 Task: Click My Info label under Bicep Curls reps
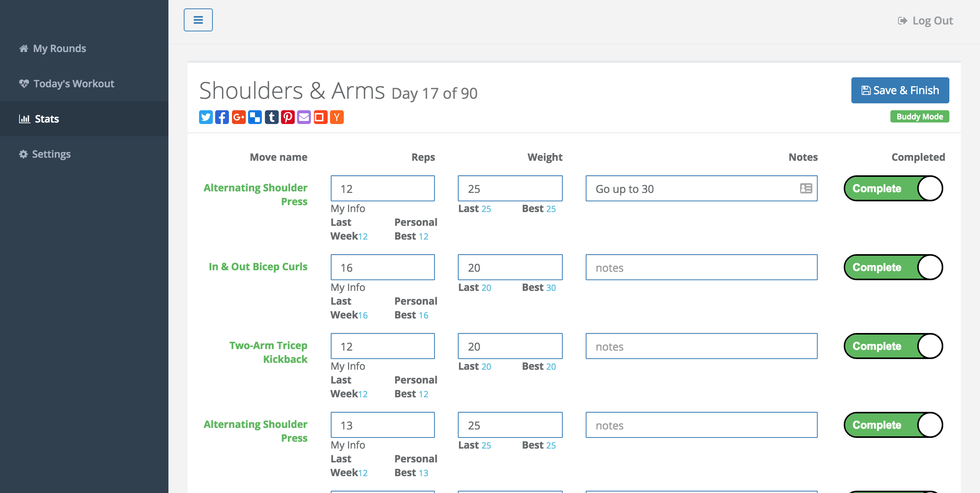[348, 287]
